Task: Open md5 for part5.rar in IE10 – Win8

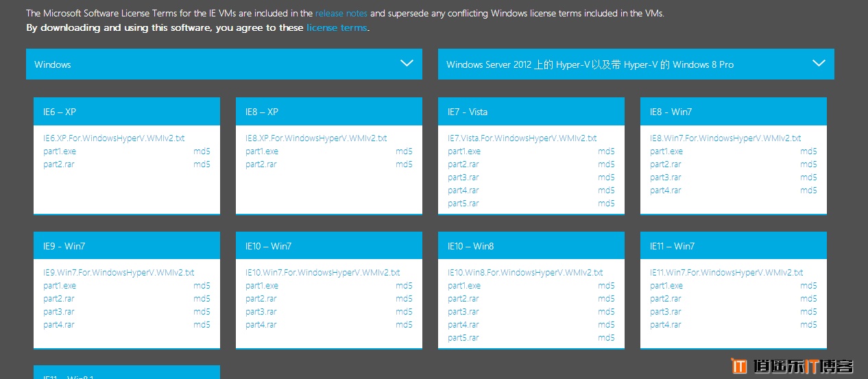Action: (x=607, y=338)
